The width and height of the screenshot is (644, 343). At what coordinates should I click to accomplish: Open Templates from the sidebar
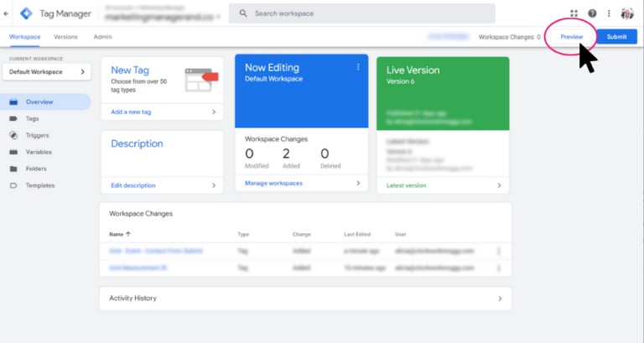(x=39, y=185)
